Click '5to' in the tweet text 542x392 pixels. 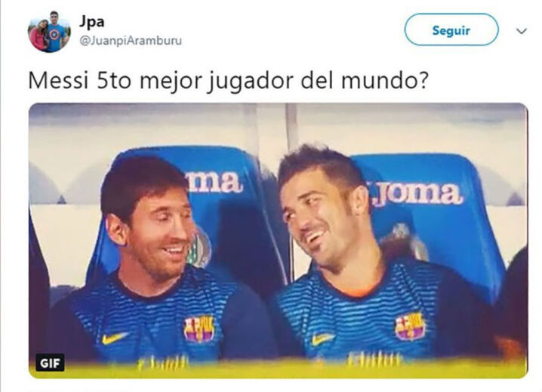(113, 81)
